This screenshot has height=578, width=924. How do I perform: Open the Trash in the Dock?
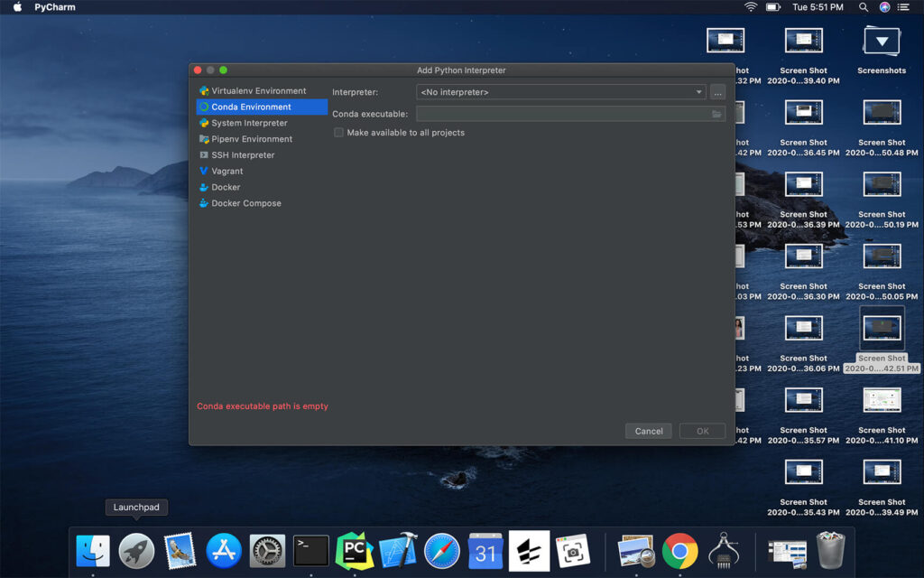click(831, 550)
